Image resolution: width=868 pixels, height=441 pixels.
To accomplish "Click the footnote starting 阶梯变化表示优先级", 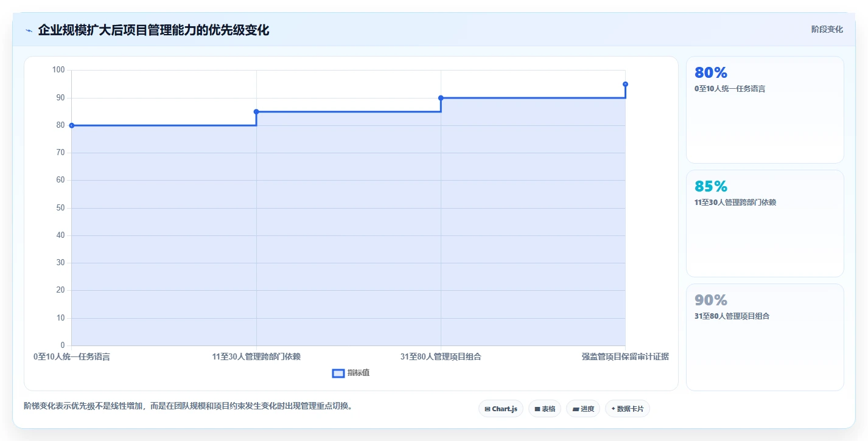I will tap(188, 406).
